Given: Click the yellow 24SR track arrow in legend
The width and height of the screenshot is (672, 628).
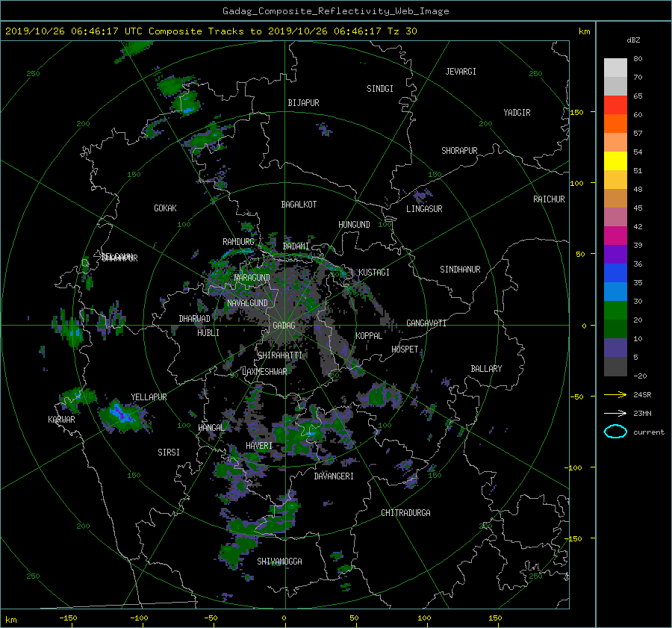Looking at the screenshot, I should pos(615,395).
